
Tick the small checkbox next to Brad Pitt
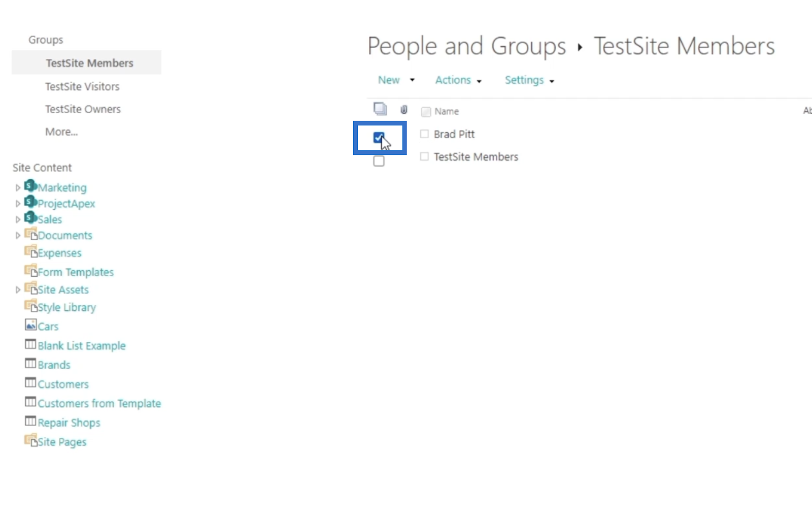click(x=424, y=134)
